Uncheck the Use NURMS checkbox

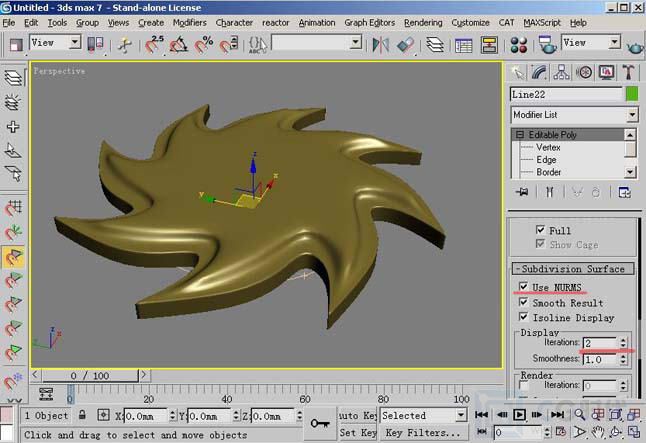pos(523,286)
